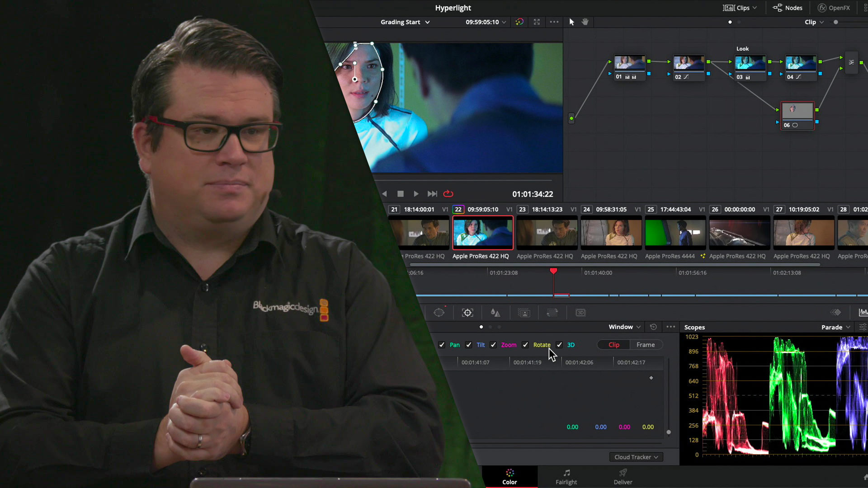Select node 06 with window
Image resolution: width=868 pixels, height=488 pixels.
tap(797, 116)
